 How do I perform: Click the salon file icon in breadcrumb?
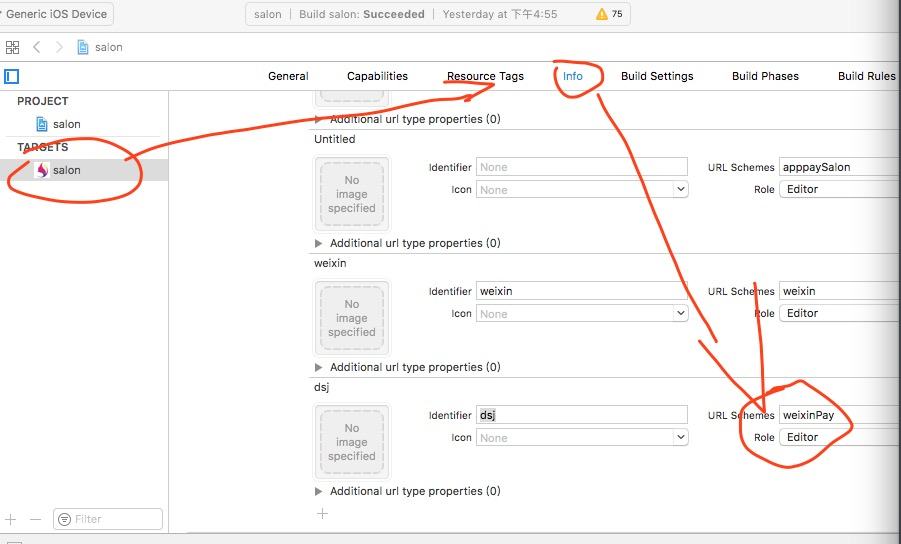click(x=83, y=47)
